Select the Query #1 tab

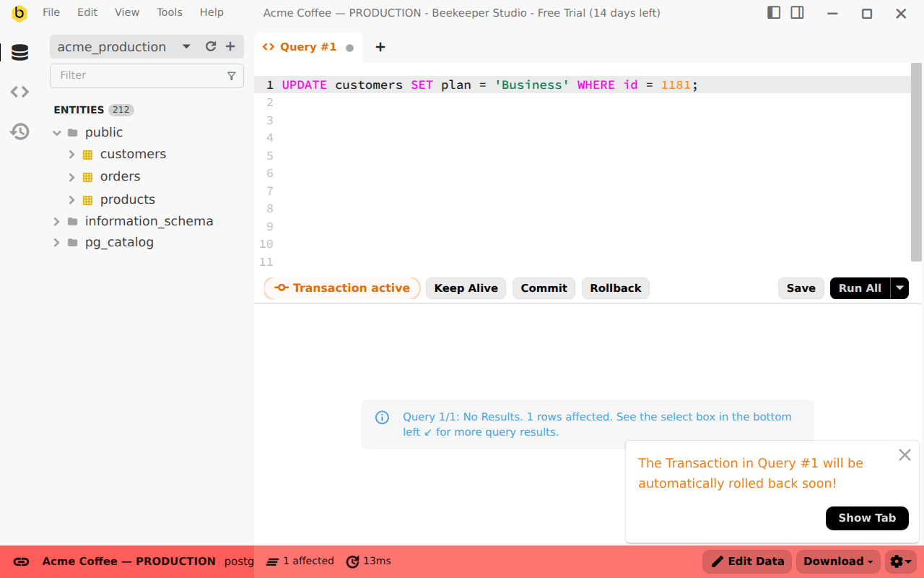(308, 47)
